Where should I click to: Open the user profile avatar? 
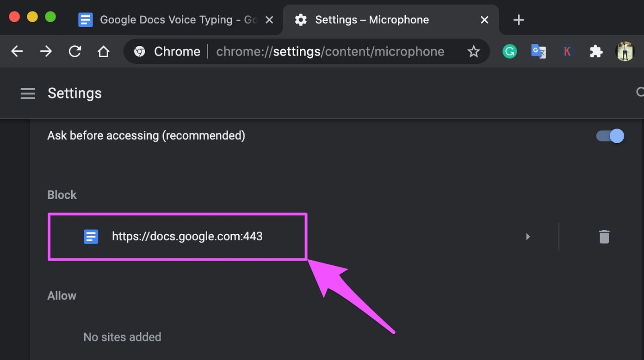(x=625, y=51)
